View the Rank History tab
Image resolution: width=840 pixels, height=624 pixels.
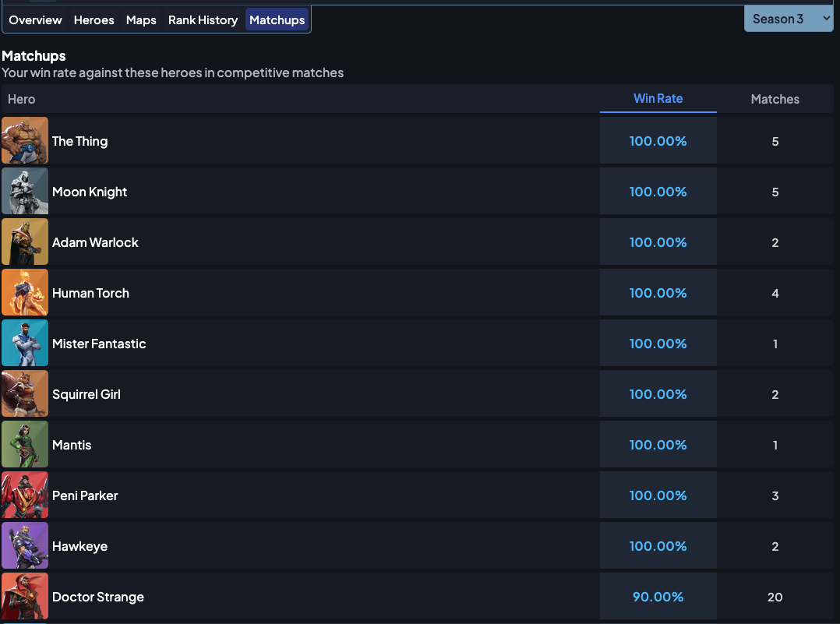pos(203,20)
